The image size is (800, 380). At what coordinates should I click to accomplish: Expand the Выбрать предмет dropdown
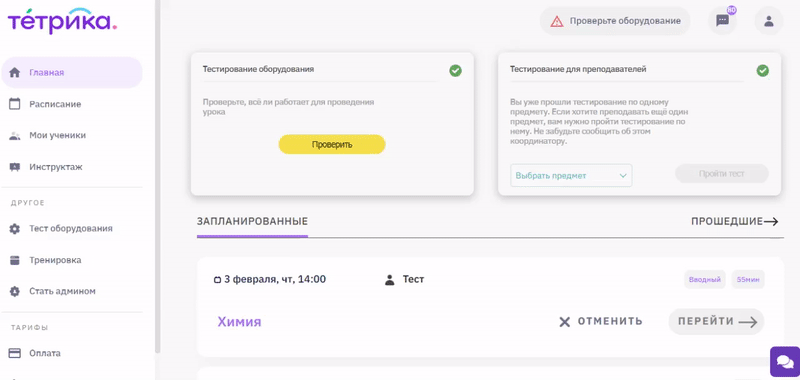coord(571,175)
